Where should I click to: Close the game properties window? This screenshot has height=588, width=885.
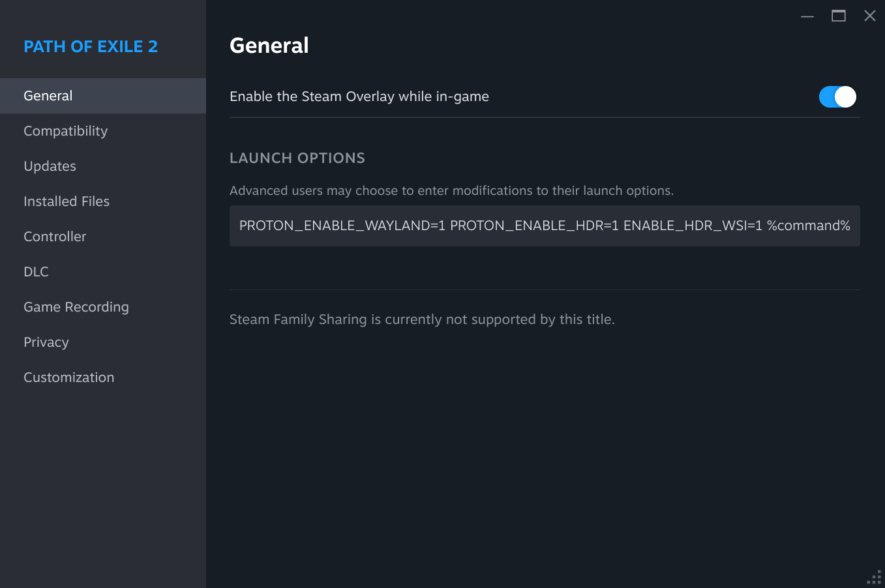(x=870, y=16)
